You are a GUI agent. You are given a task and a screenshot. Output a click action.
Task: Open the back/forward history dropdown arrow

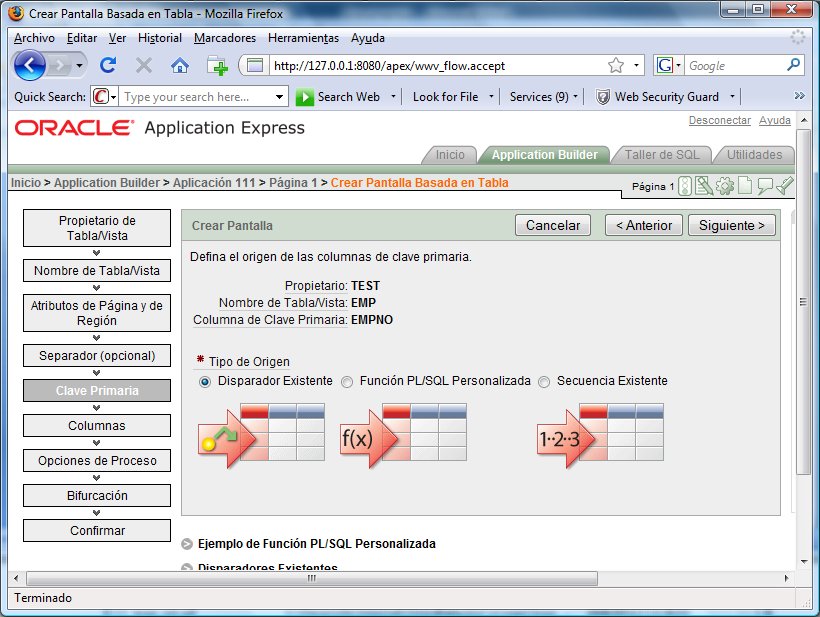pos(79,66)
